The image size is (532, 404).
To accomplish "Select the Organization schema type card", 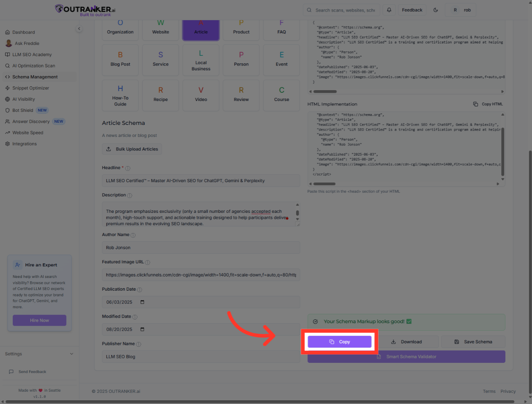I will click(120, 30).
